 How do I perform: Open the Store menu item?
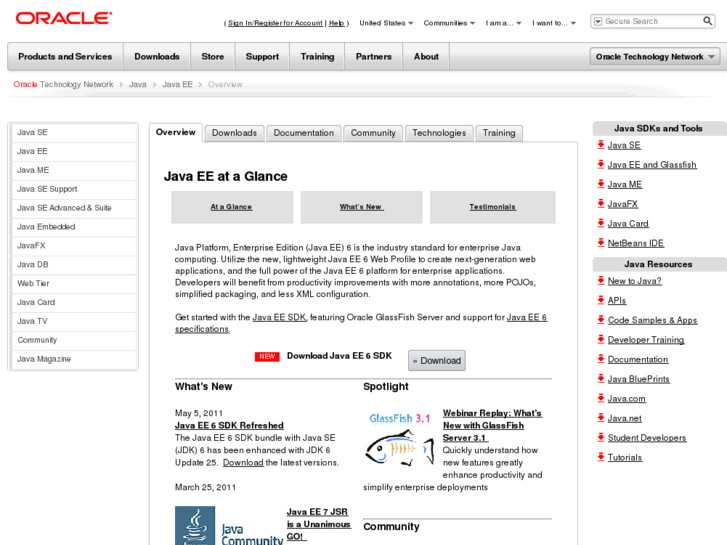pos(213,57)
